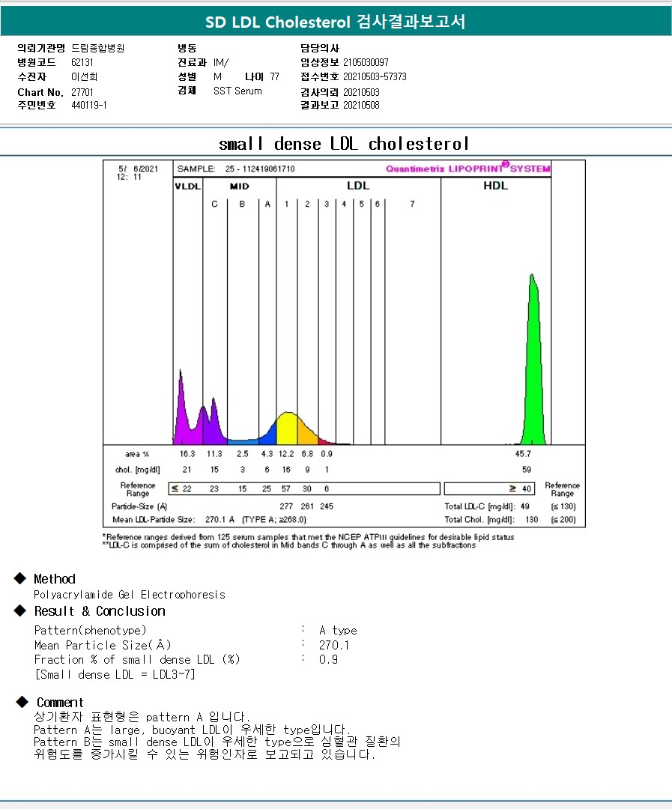The height and width of the screenshot is (809, 672).
Task: Select sample ID "25 - 112419061710"
Action: (x=260, y=169)
